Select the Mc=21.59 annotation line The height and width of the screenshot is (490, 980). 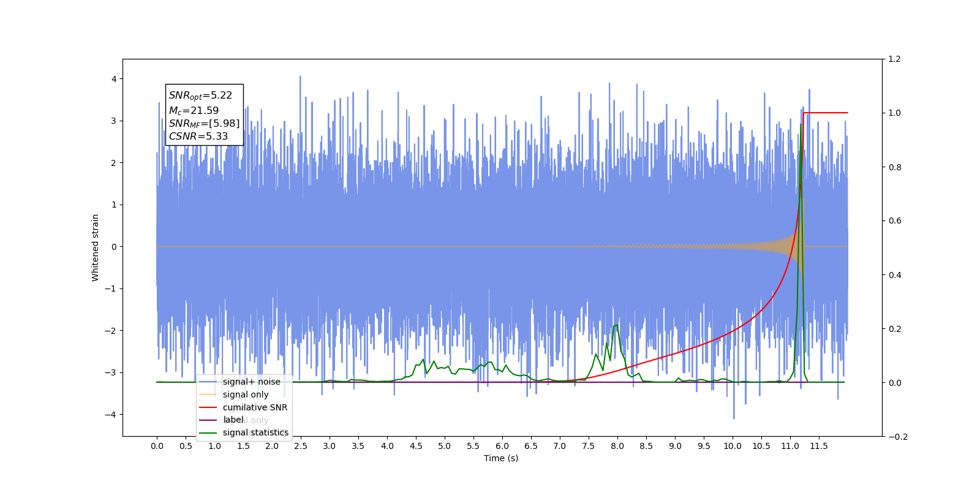194,111
